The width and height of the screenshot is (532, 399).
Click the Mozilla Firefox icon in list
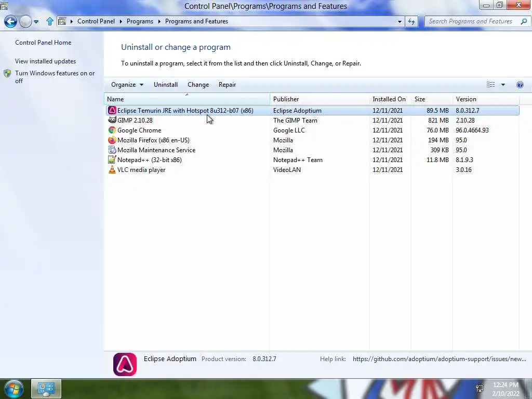pos(112,140)
